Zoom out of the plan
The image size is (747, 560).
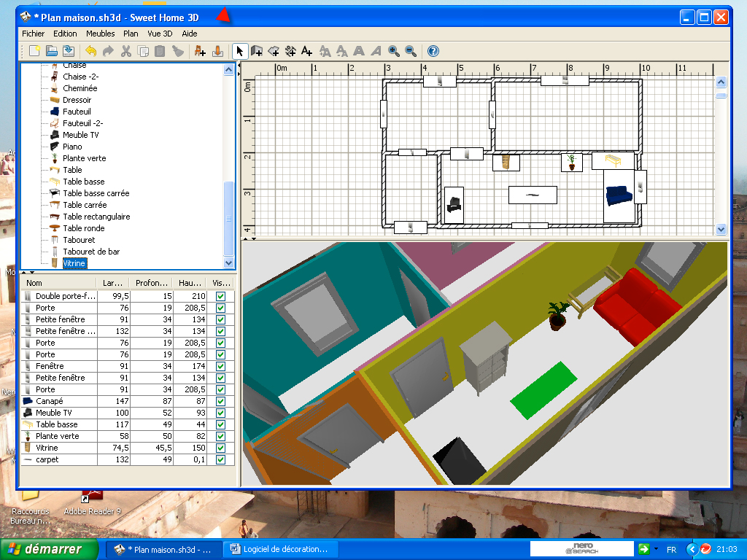click(x=411, y=51)
